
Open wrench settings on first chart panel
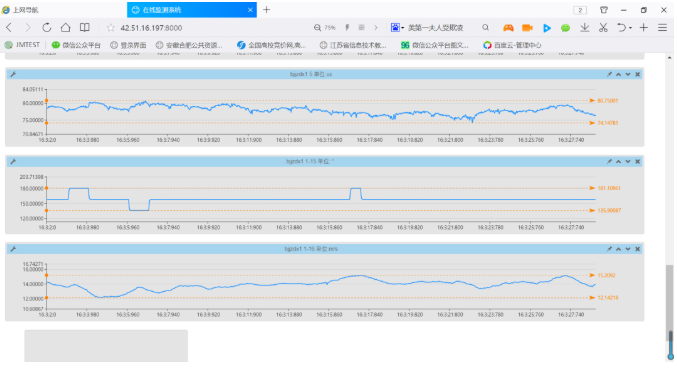point(13,74)
